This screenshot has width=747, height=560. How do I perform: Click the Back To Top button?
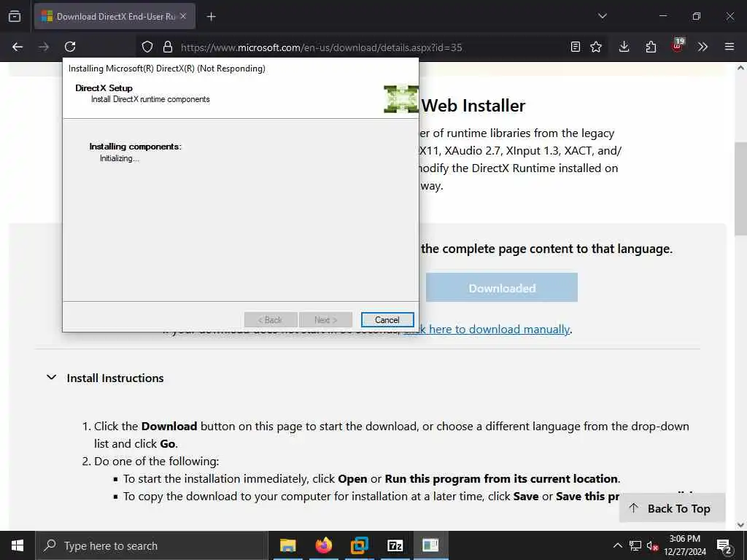(672, 508)
